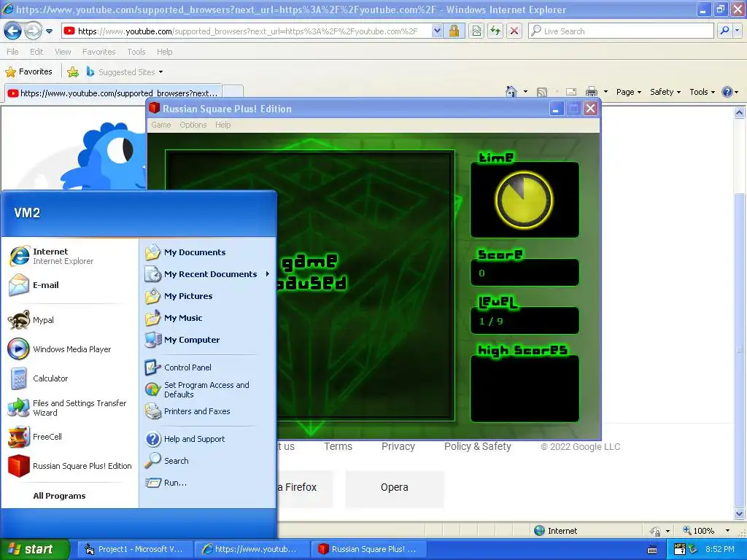This screenshot has width=747, height=560.
Task: Launch Mypal browser from Start menu
Action: tap(71, 320)
